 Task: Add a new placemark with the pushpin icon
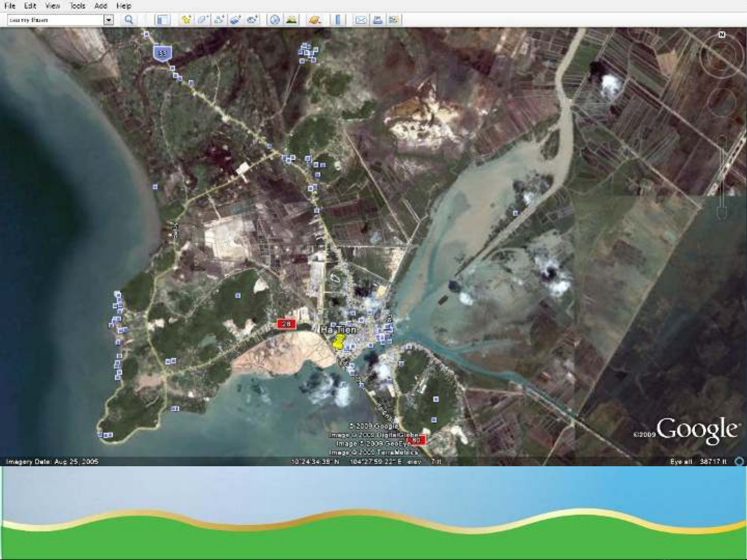pos(186,20)
